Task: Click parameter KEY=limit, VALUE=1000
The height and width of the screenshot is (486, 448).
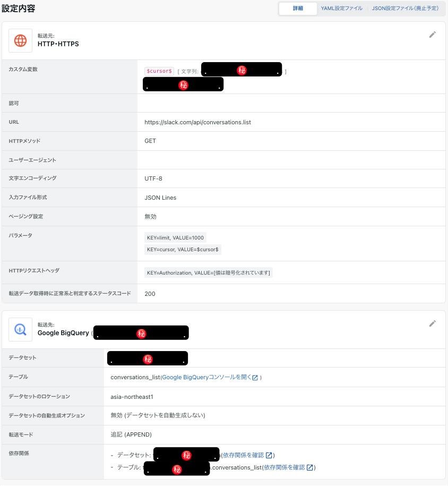Action: click(x=175, y=238)
